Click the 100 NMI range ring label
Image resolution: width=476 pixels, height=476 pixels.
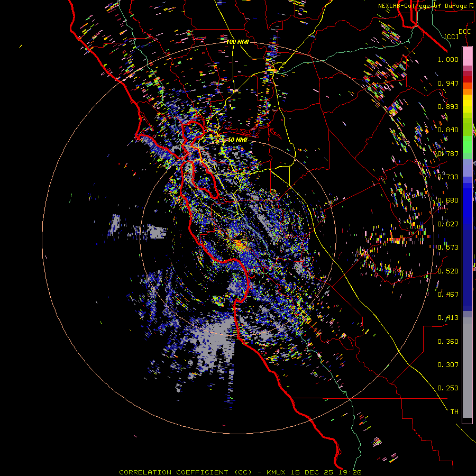coord(237,42)
